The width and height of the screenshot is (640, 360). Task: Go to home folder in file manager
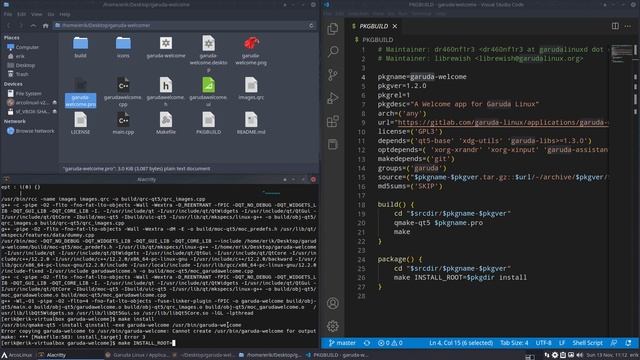pos(46,26)
